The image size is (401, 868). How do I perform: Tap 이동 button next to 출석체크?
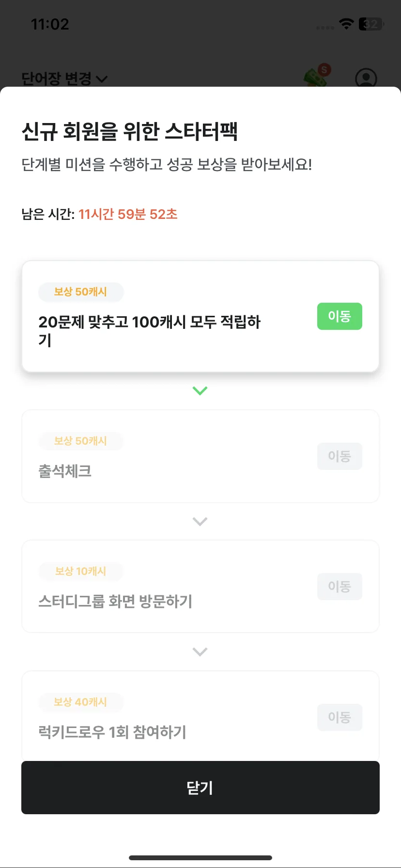click(339, 456)
